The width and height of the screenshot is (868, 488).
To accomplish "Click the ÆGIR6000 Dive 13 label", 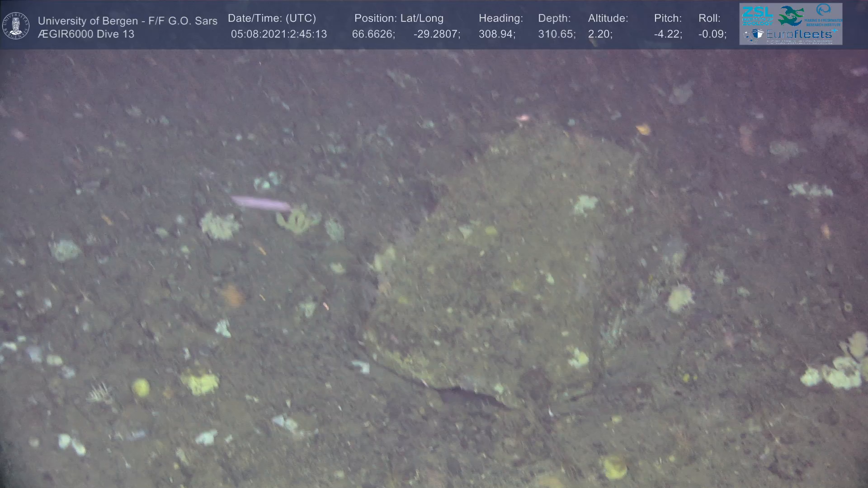I will click(x=86, y=34).
